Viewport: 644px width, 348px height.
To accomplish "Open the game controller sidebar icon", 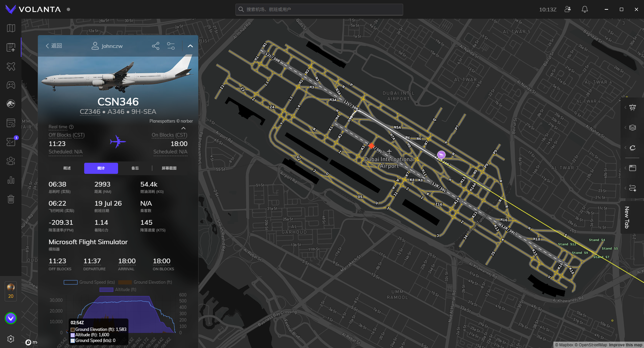I will (x=11, y=85).
